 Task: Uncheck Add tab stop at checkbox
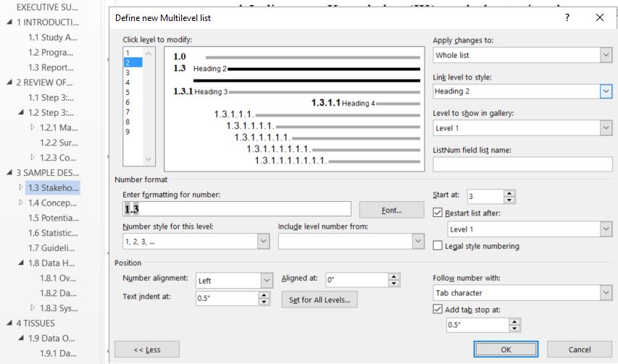point(438,309)
